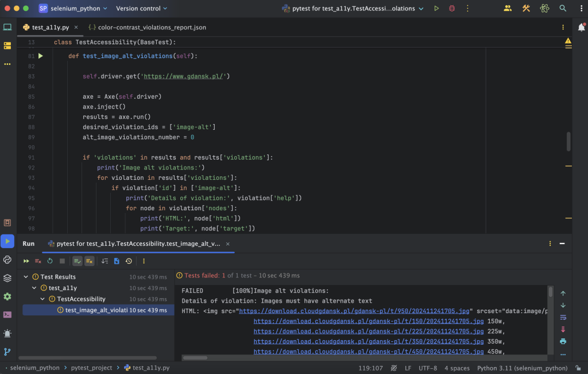
Task: Hide the Run tool window minimize button
Action: 562,244
